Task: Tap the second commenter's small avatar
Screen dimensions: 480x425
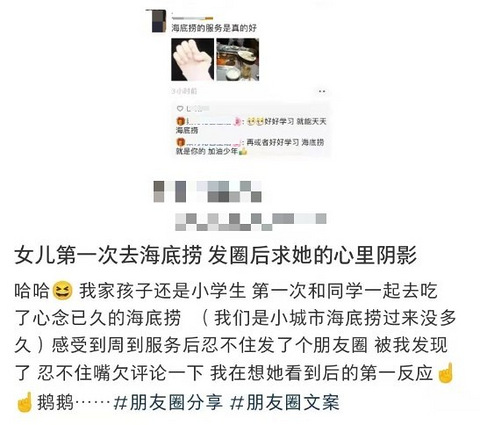Action: [180, 142]
